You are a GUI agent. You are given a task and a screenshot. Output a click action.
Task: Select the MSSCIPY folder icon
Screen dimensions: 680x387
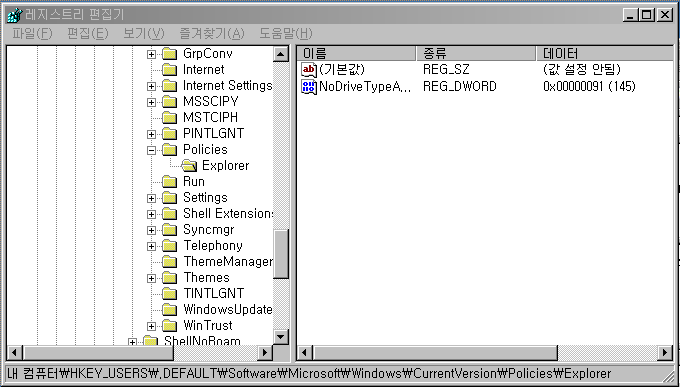coord(170,102)
